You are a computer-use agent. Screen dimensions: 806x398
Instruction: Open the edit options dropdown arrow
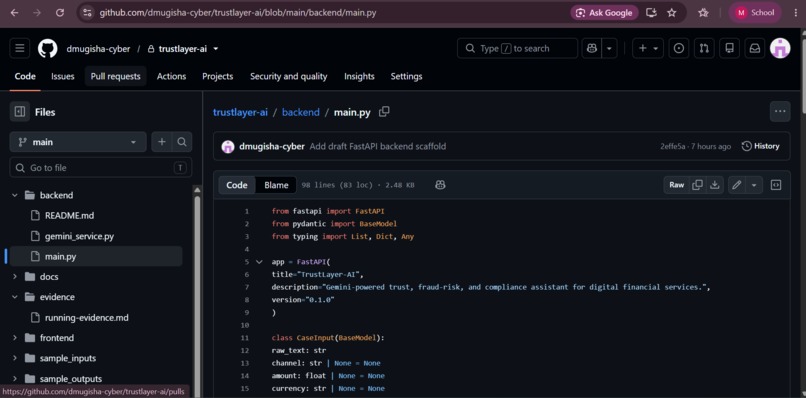coord(754,185)
